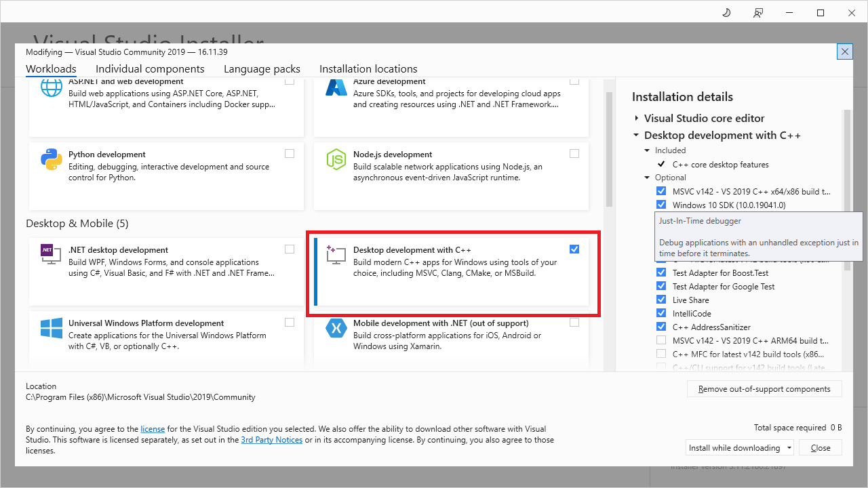Uncheck the Desktop development with C++ checkbox
Image resolution: width=868 pixels, height=488 pixels.
(x=574, y=249)
